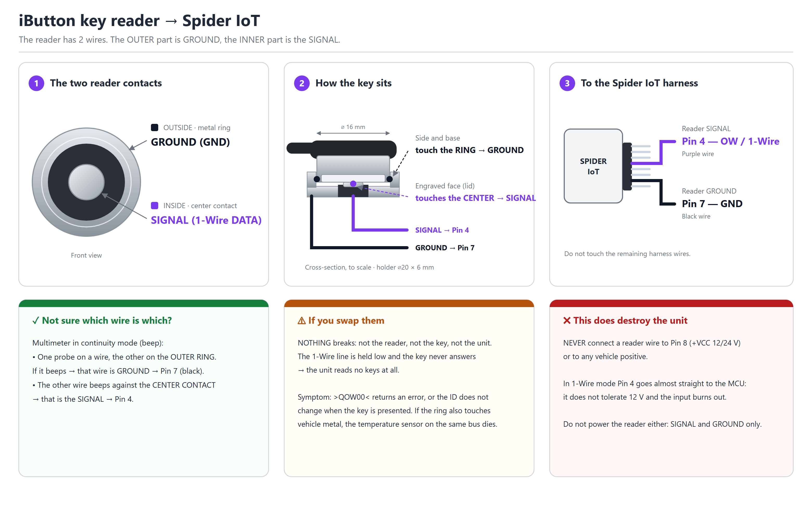Click the purple INSIDE legend swatch

click(x=154, y=206)
